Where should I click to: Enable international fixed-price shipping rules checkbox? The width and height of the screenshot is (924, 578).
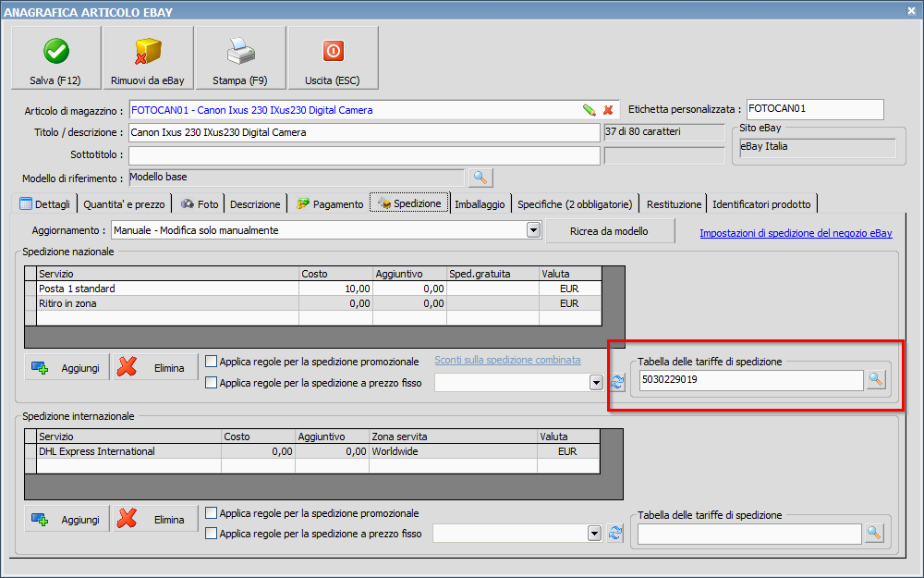211,534
